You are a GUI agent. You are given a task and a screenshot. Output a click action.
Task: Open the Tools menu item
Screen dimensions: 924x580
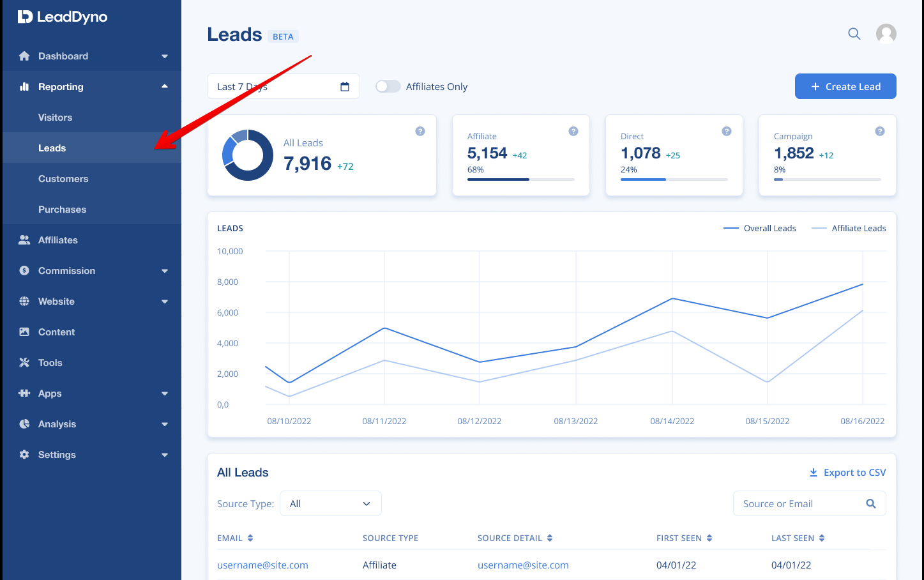coord(92,363)
